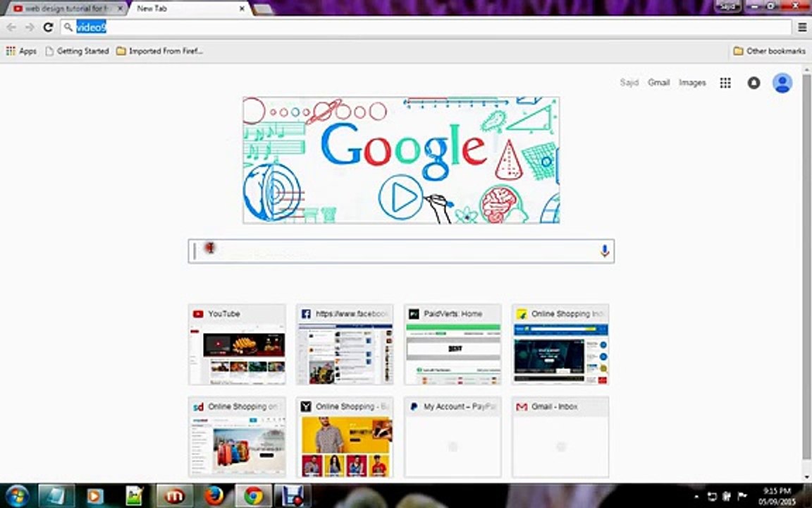Open the Flipkart Online Shopping India thumbnail

click(x=560, y=344)
